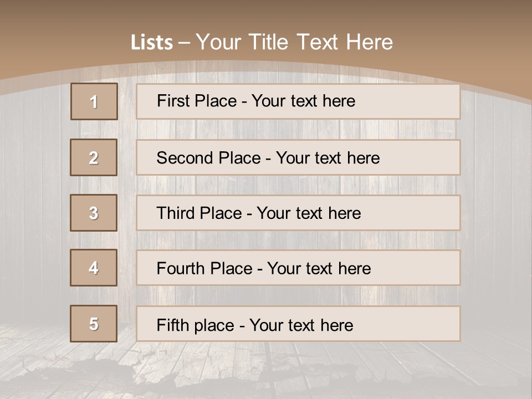Viewport: 532px width, 399px height.
Task: Click the bold word "Lists" in title
Action: point(151,43)
